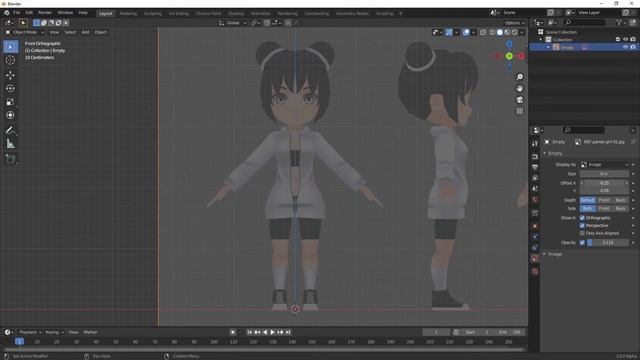Viewport: 640px width, 360px height.
Task: Toggle X-Ray mode in viewport header
Action: click(483, 33)
